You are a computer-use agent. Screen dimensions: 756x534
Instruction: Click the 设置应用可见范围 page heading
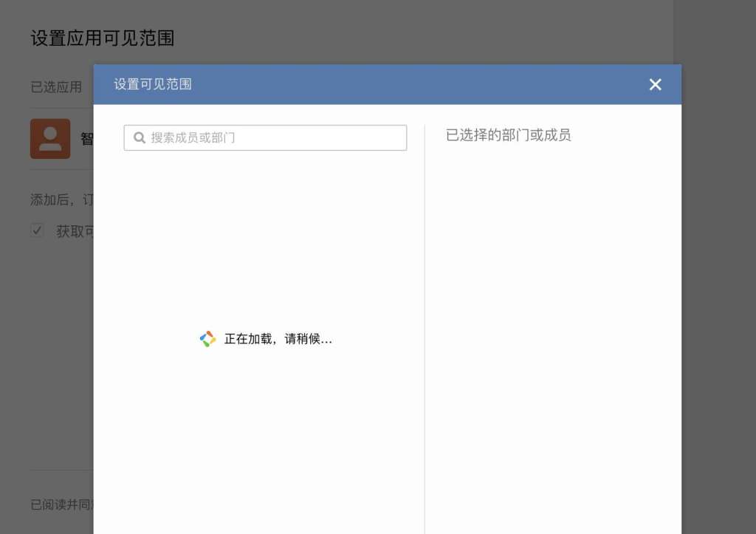point(102,38)
